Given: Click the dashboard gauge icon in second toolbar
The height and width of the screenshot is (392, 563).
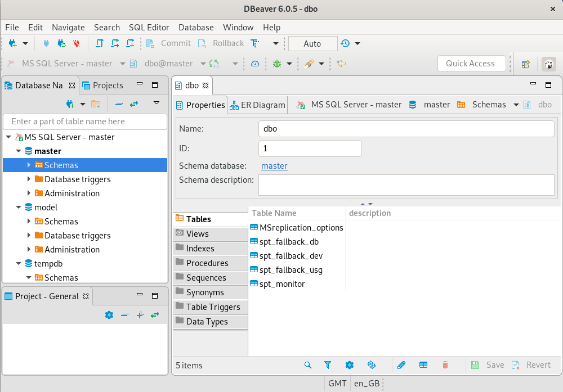Looking at the screenshot, I should (x=255, y=64).
